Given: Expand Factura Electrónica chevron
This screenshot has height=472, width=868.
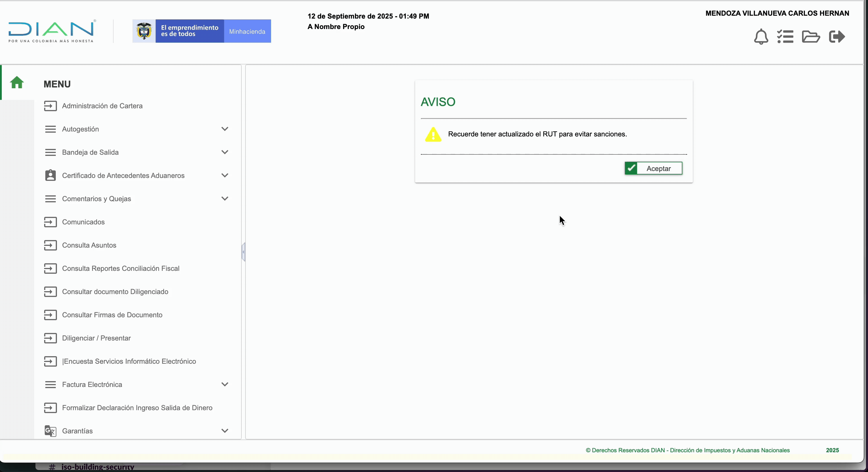Looking at the screenshot, I should 225,384.
